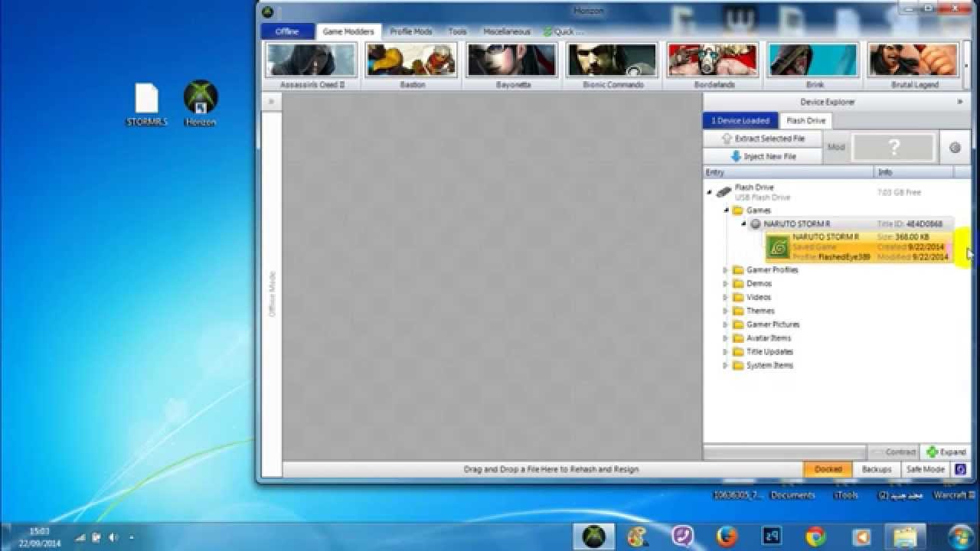Click the Xbox Horizon taskbar icon
This screenshot has width=980, height=551.
pos(593,536)
